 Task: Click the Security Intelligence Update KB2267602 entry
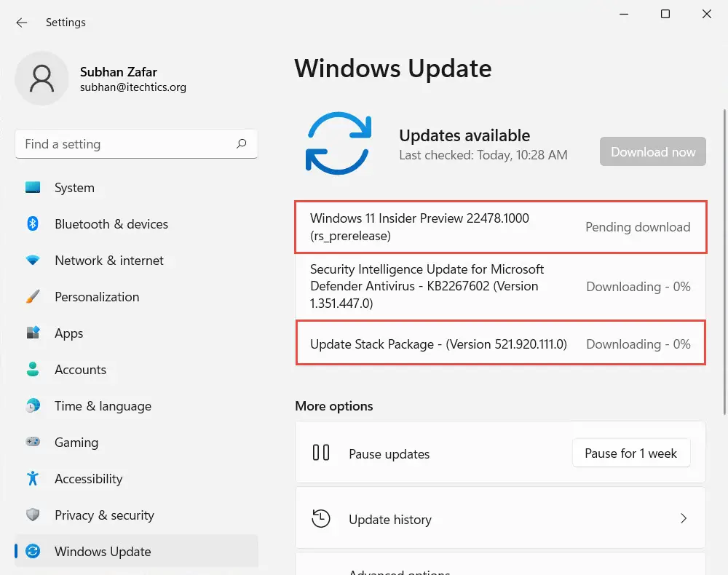click(x=501, y=286)
